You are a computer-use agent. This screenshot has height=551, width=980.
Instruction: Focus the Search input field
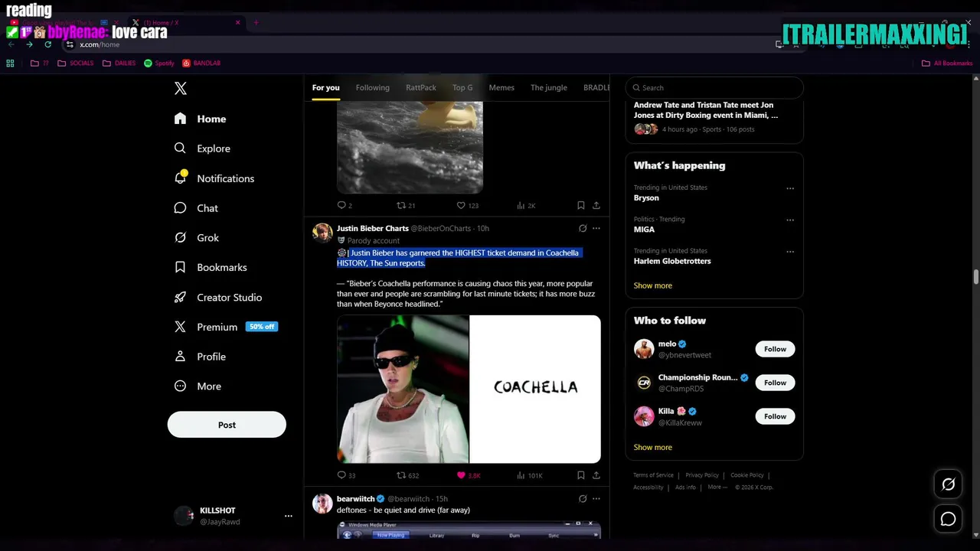714,87
